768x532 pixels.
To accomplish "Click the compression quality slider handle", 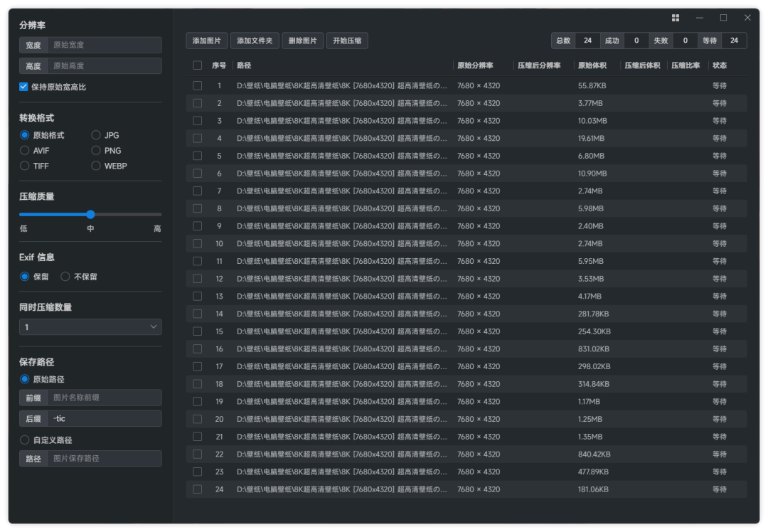I will point(90,214).
